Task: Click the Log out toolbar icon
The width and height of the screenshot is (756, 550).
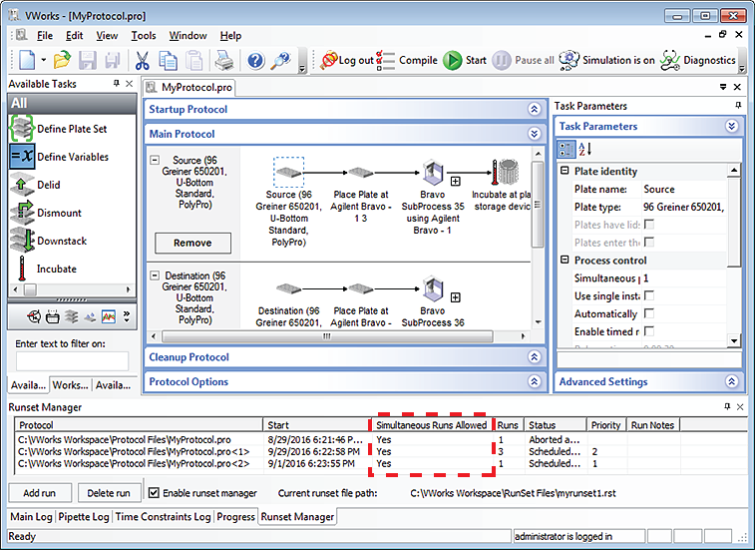Action: pyautogui.click(x=329, y=61)
